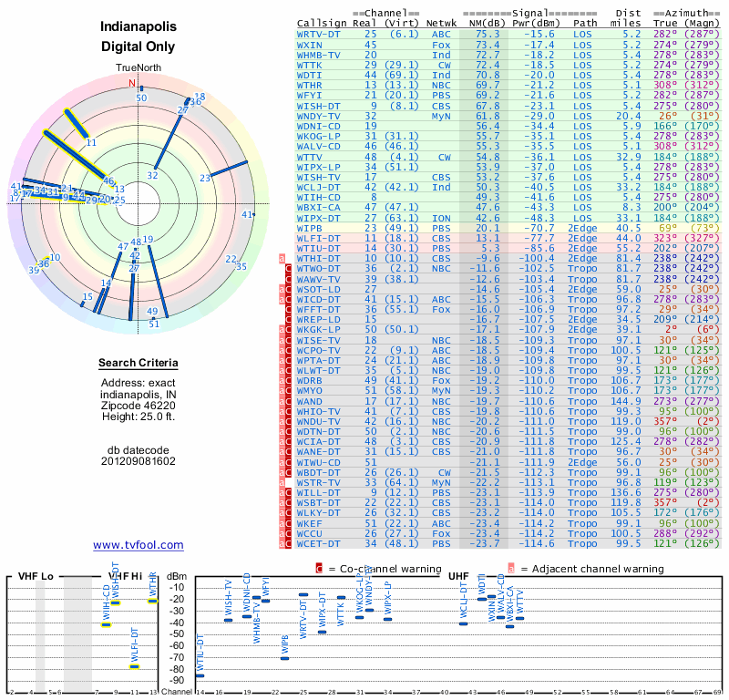Click the red co-channel warning legend icon
Screen dimensions: 729x700
click(x=319, y=569)
